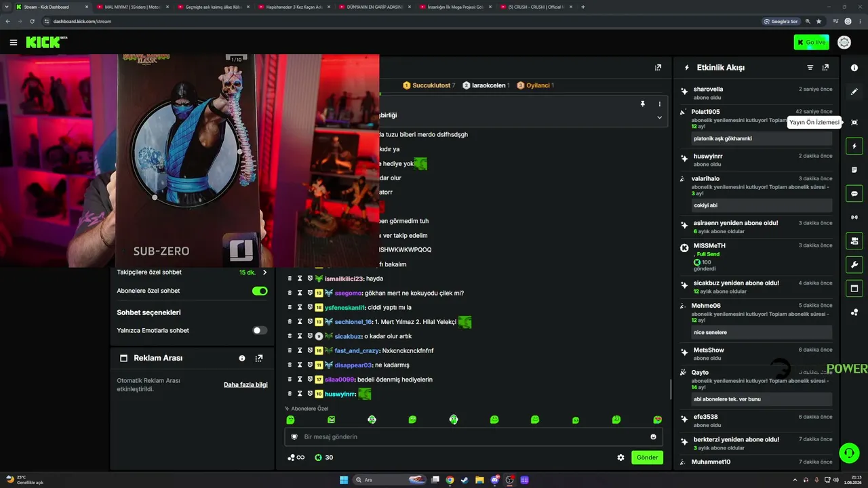
Task: Click username fast_and_crazy in chat
Action: [357, 351]
